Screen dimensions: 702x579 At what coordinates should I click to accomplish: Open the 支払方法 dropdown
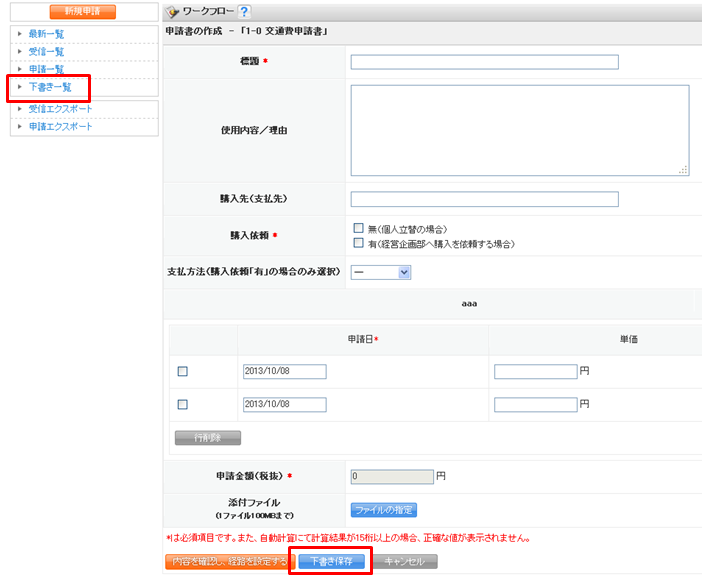click(x=381, y=272)
